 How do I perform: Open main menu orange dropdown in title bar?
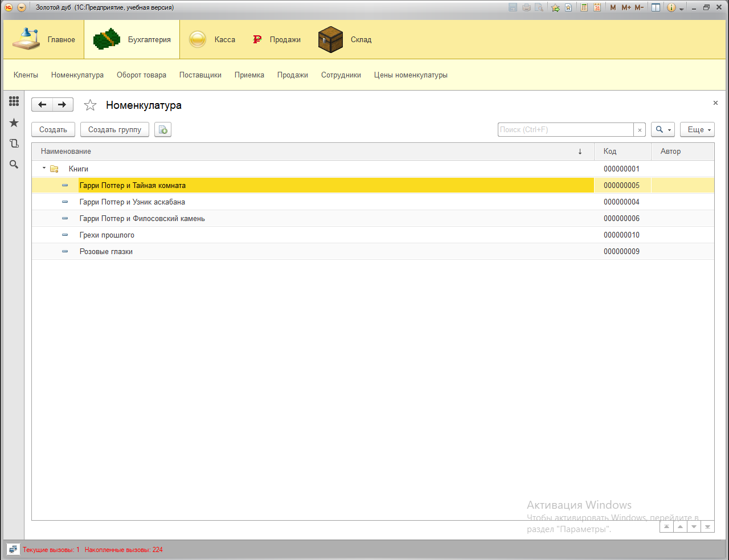pyautogui.click(x=22, y=7)
